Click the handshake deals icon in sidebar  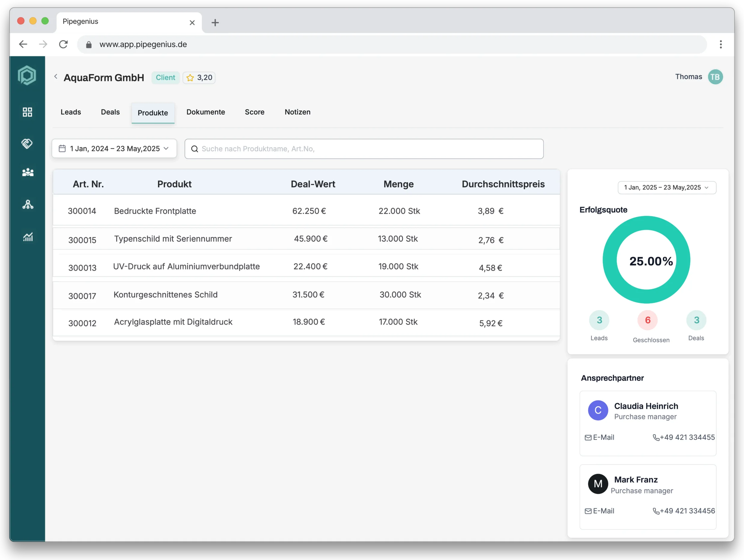(x=27, y=143)
